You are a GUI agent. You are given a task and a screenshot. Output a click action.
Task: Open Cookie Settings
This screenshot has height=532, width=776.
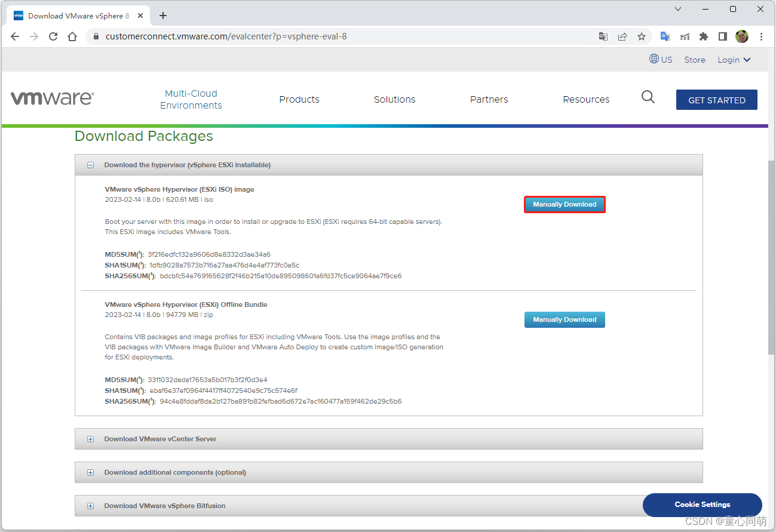coord(702,505)
